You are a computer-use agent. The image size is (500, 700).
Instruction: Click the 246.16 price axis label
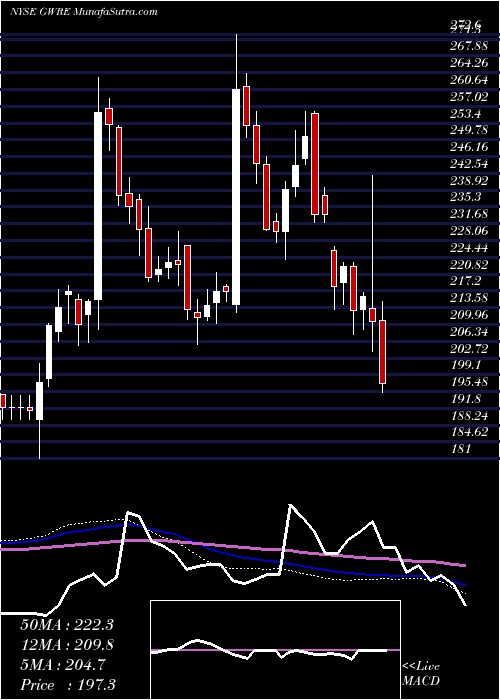point(471,147)
